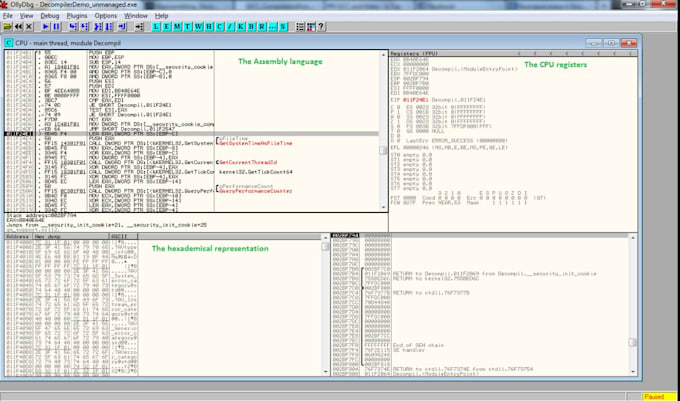The width and height of the screenshot is (680, 401).
Task: Show Breakpoints window with the B icon
Action: click(251, 27)
